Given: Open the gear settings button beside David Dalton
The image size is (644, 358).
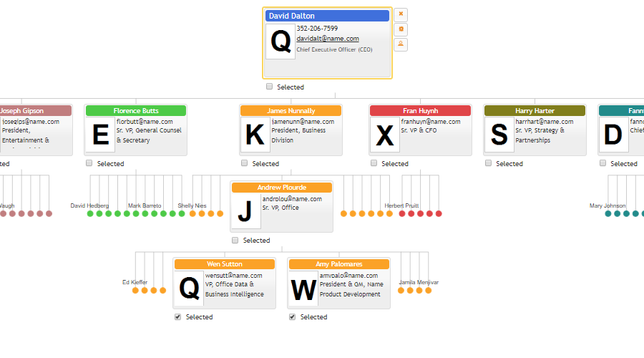Looking at the screenshot, I should 401,29.
